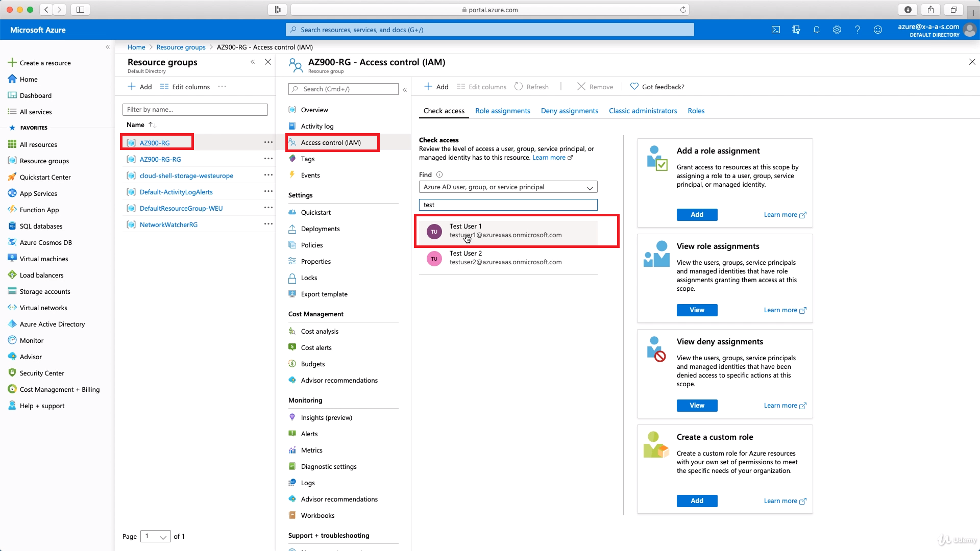
Task: Open Default-ActivityLogAlerts resource group
Action: click(176, 192)
